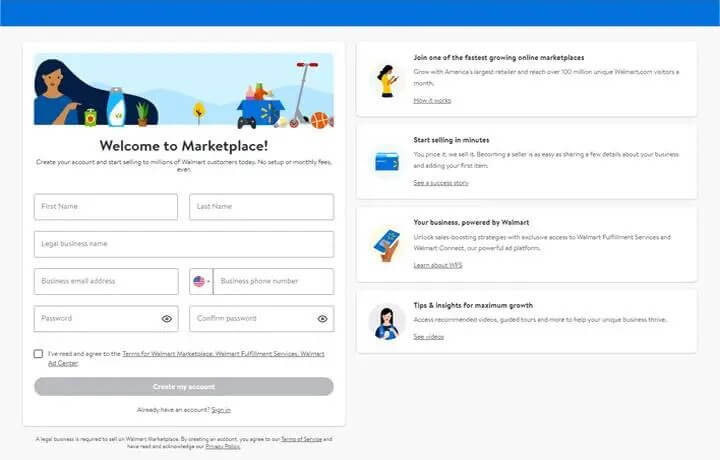Screen dimensions: 720x460
Task: Click the 'Start selling in minutes' heading
Action: [x=451, y=140]
